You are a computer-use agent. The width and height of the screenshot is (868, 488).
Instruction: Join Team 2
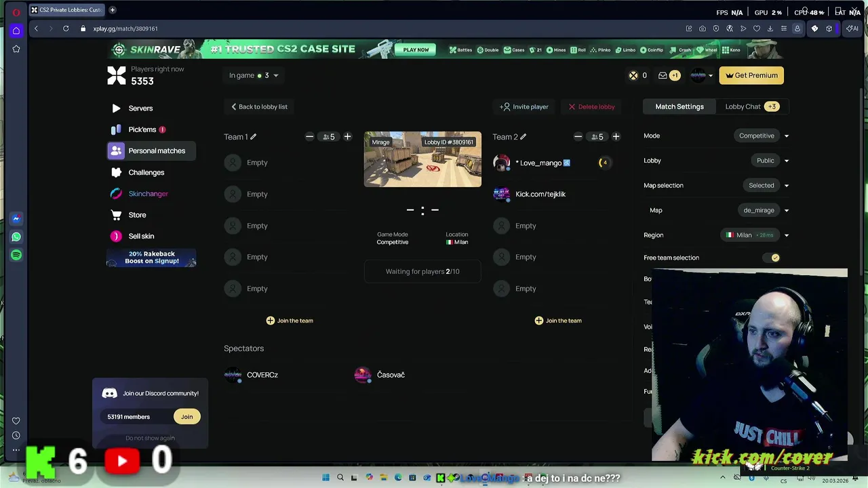point(558,321)
